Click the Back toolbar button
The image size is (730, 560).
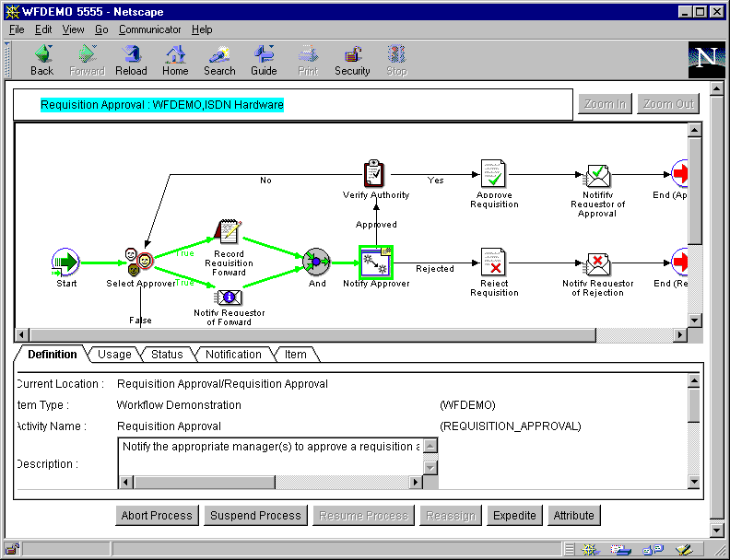pos(41,61)
